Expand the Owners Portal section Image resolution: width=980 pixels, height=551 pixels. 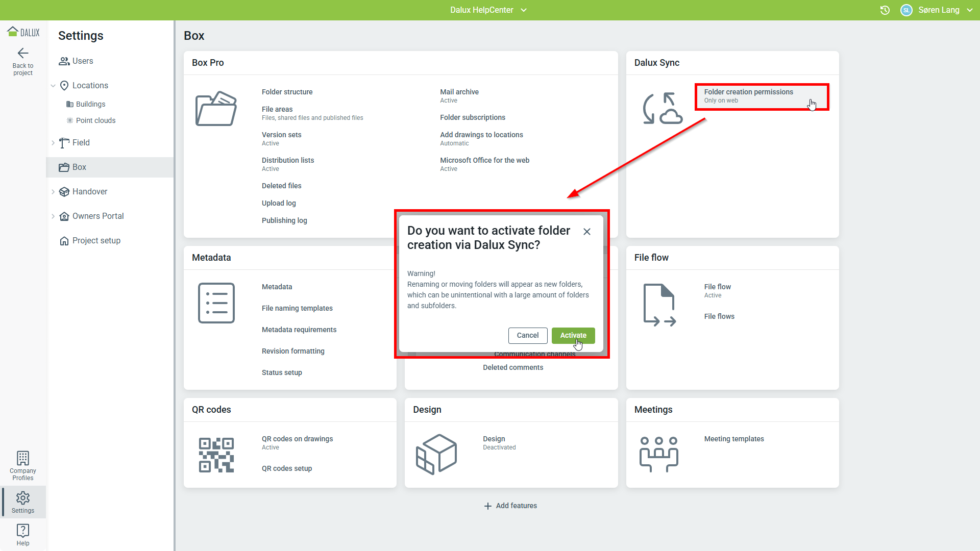pos(53,216)
